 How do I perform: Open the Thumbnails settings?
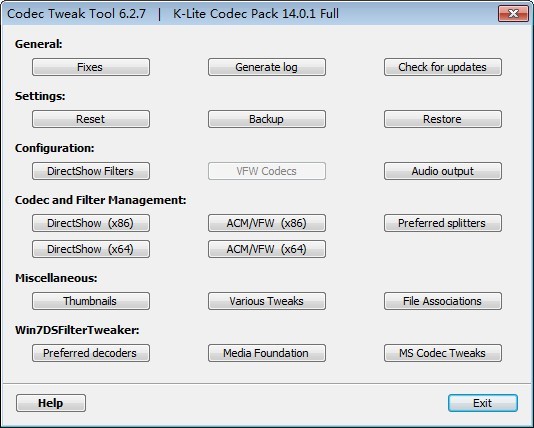click(x=91, y=301)
